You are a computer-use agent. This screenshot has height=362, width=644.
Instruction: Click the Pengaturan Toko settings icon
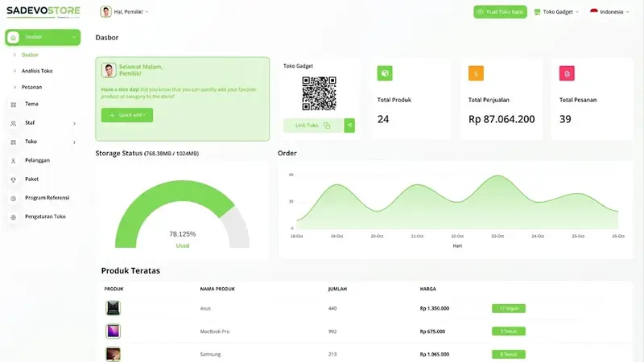[x=13, y=217]
